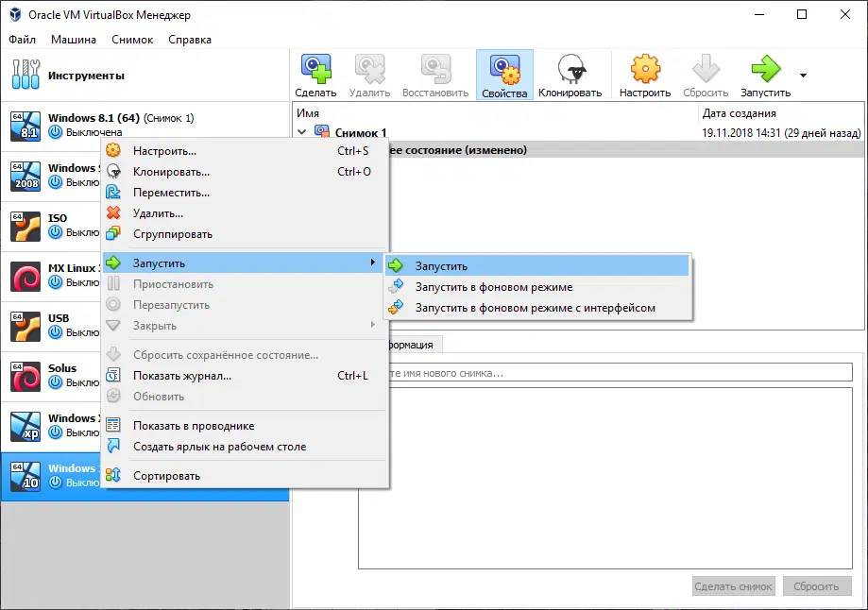Choose Запустить в фоновом режиме с интерфейсом

[x=537, y=308]
